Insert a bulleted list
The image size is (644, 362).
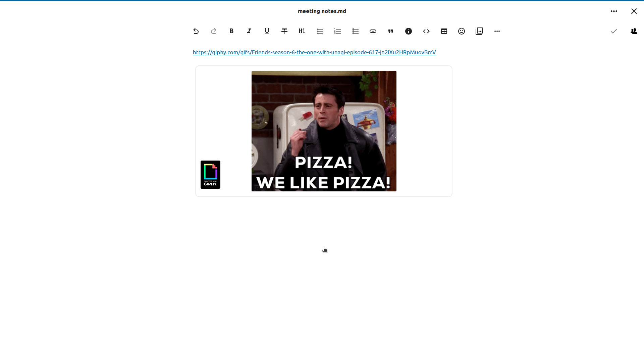[320, 31]
